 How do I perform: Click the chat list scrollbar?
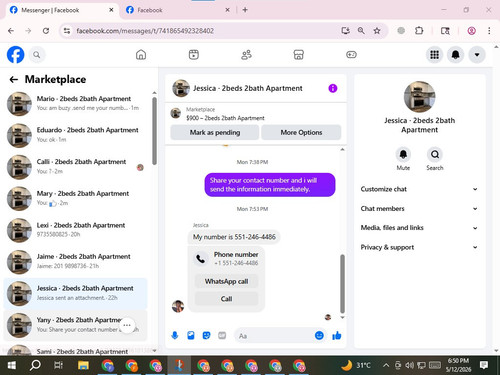coord(154,131)
